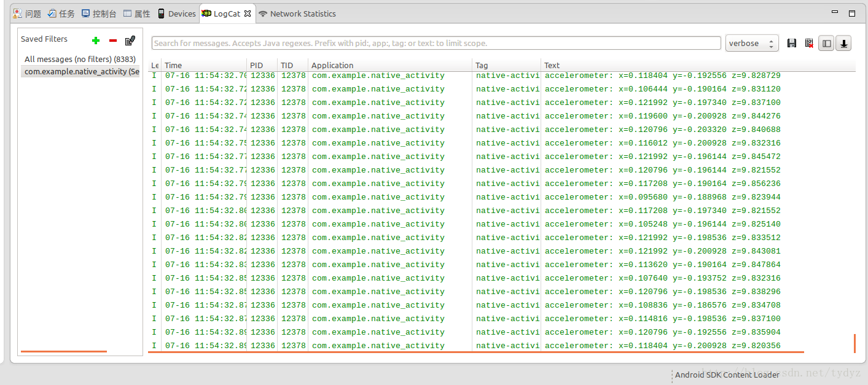
Task: Select log line ending z=9.820356
Action: click(502, 346)
